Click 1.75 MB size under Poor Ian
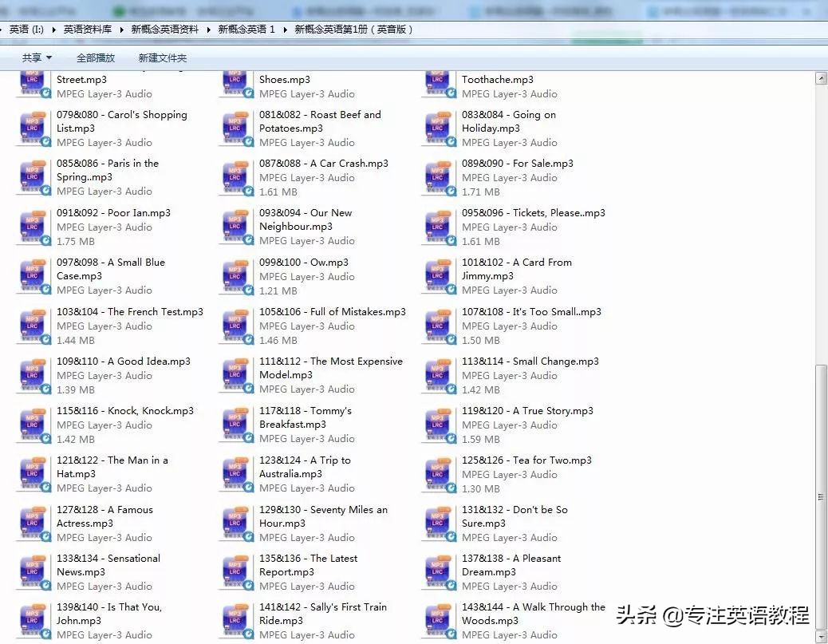 [x=76, y=242]
